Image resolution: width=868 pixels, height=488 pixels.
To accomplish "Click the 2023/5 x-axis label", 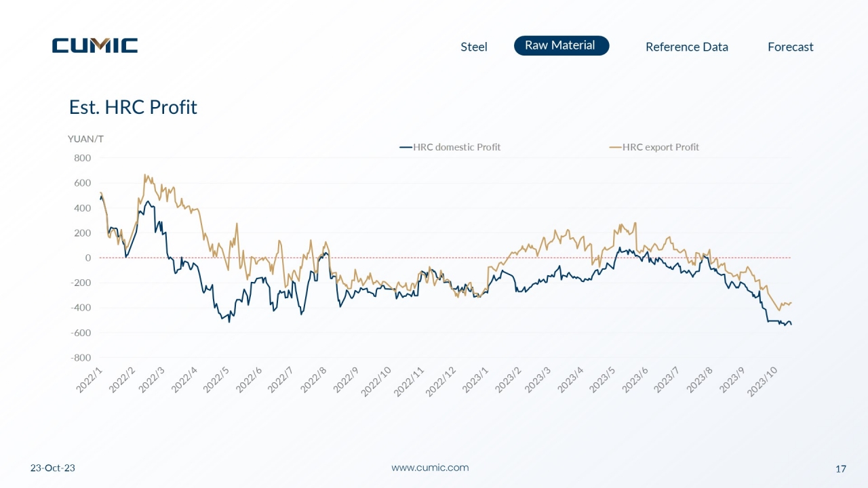I will tap(604, 379).
